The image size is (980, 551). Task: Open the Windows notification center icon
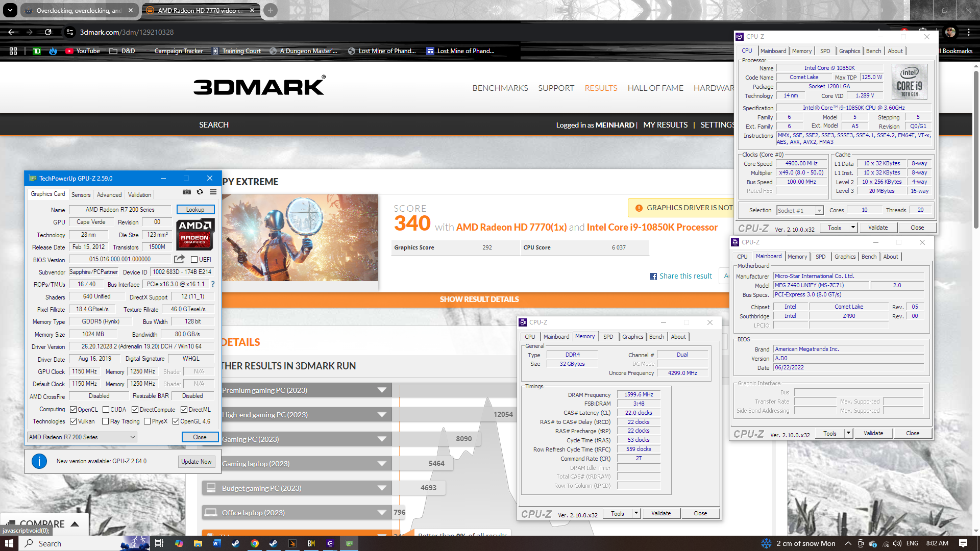tap(963, 543)
